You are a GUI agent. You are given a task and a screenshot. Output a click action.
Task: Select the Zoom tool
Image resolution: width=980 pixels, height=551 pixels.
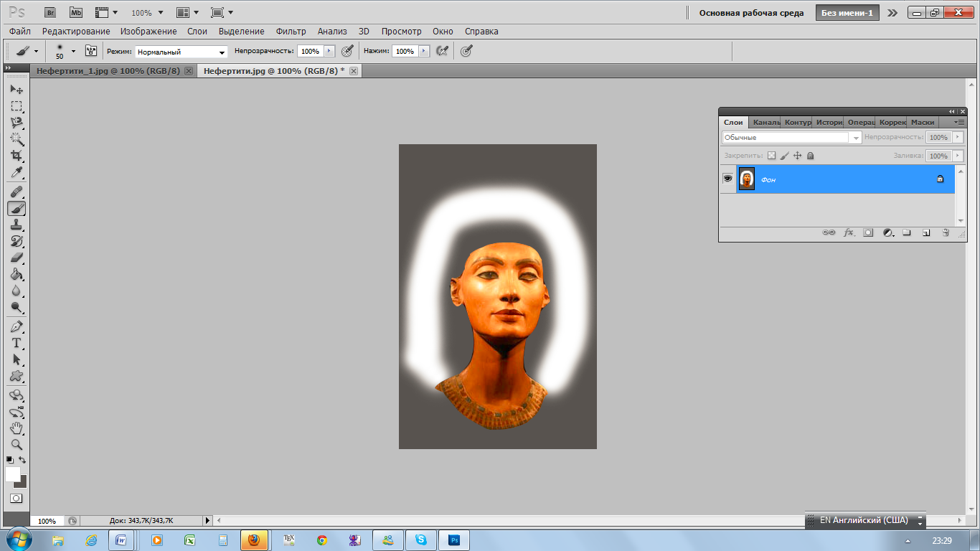(17, 445)
